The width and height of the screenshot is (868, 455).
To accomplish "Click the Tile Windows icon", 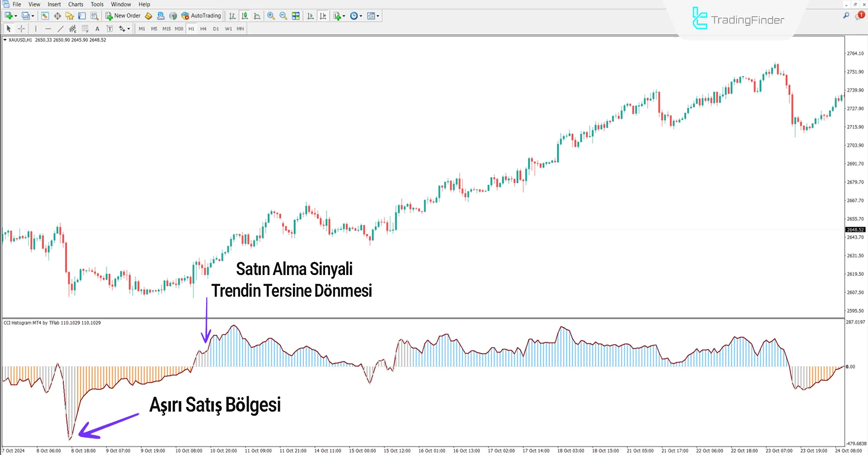I will tap(295, 15).
